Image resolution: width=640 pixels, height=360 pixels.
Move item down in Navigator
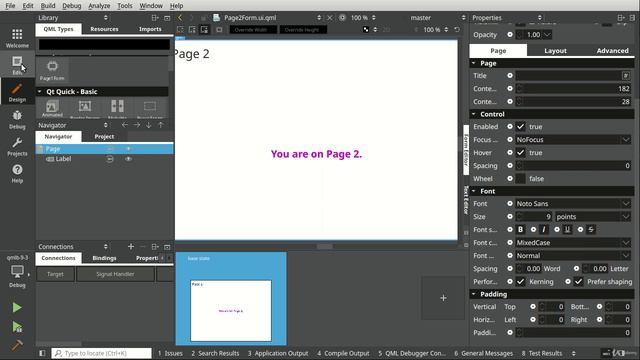point(149,125)
